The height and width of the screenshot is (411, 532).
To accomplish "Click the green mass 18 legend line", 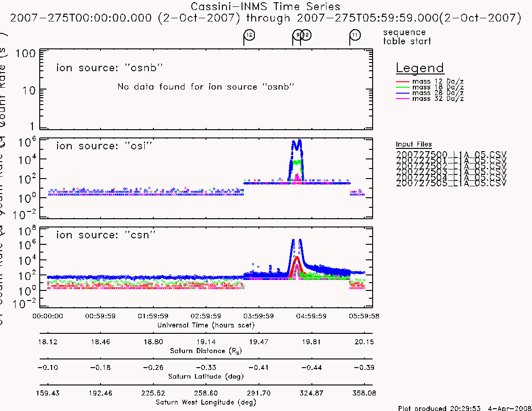I will [x=403, y=88].
